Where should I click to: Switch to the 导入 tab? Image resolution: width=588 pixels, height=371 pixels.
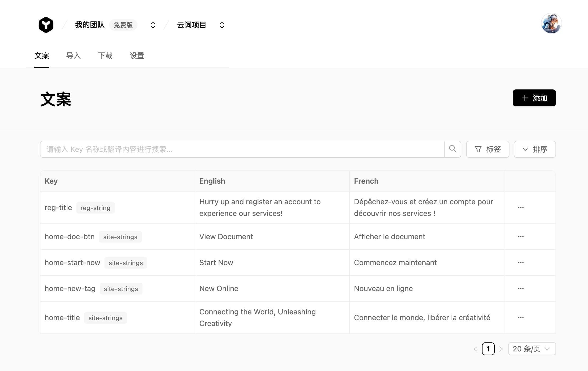(73, 56)
